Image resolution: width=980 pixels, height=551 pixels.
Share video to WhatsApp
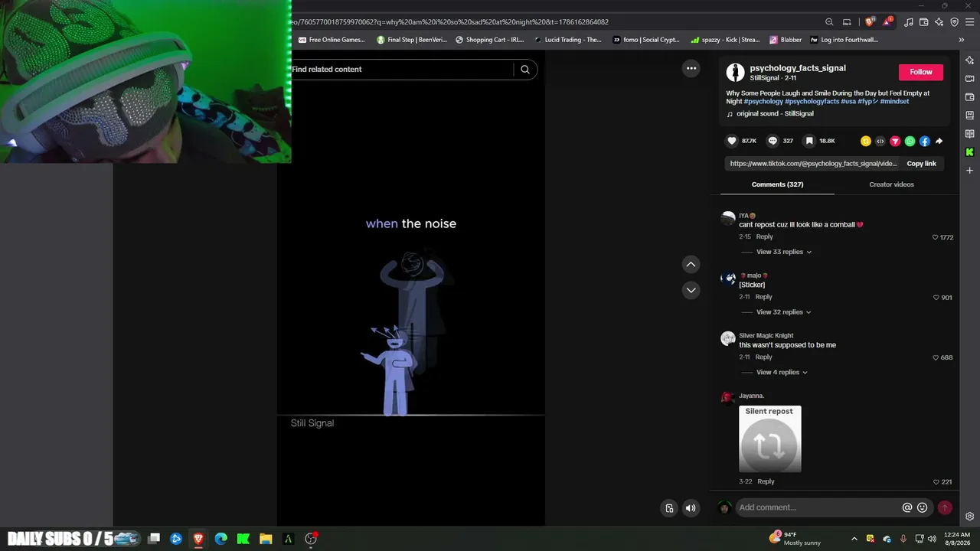[910, 141]
